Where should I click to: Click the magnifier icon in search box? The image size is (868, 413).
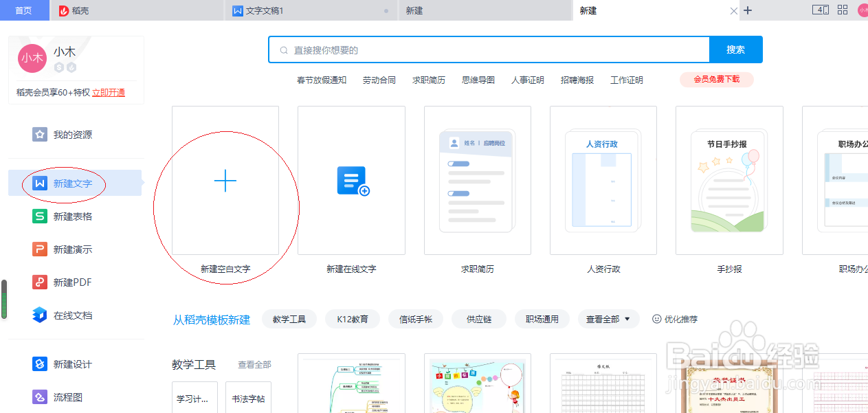(284, 50)
